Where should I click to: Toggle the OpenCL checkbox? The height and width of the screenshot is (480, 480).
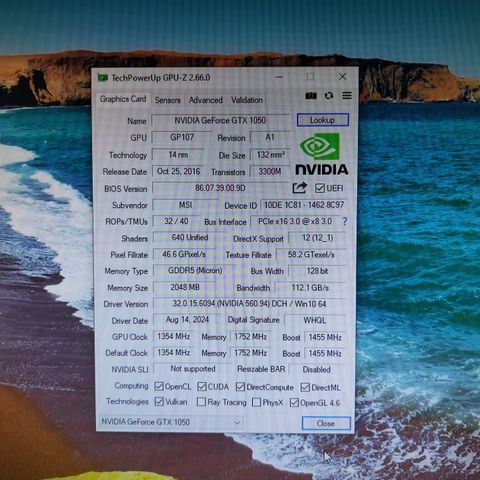pyautogui.click(x=159, y=387)
